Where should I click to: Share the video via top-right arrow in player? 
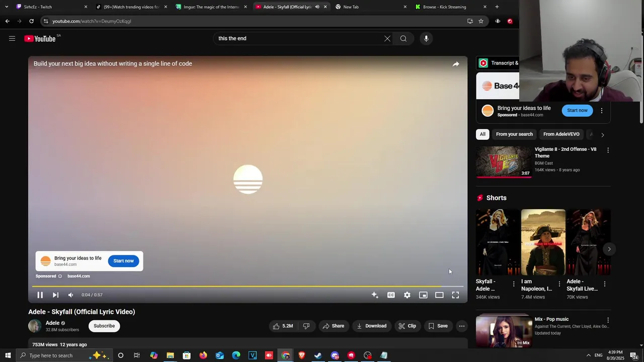click(456, 64)
